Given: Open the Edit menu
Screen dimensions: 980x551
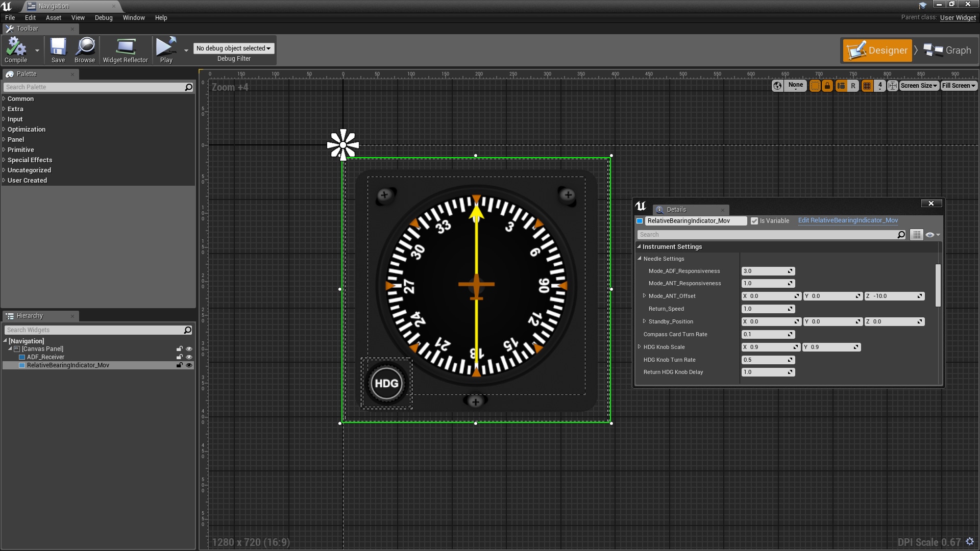Looking at the screenshot, I should [x=31, y=18].
